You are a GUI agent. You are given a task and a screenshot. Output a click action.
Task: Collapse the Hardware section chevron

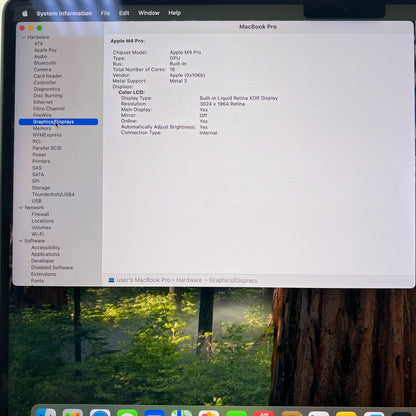24,37
